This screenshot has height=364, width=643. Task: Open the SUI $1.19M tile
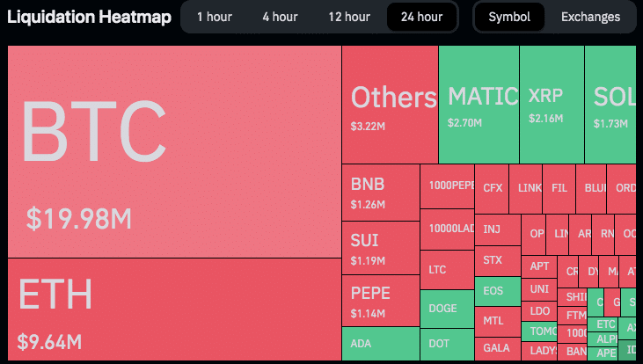(x=380, y=248)
